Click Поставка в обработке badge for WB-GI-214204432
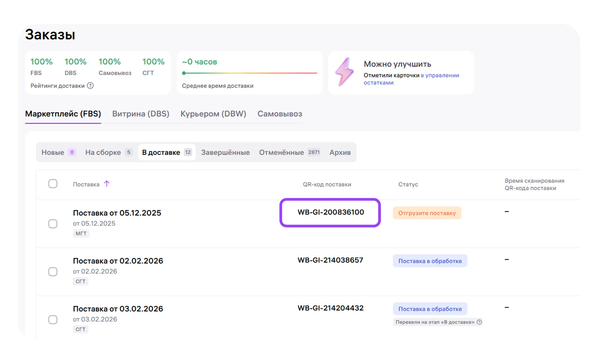Screen dimensions: 598x364 430,309
